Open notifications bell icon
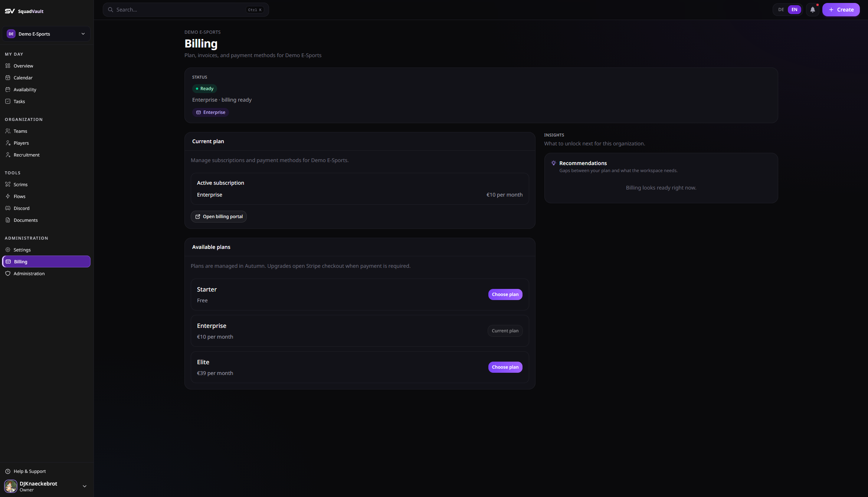 pyautogui.click(x=813, y=10)
